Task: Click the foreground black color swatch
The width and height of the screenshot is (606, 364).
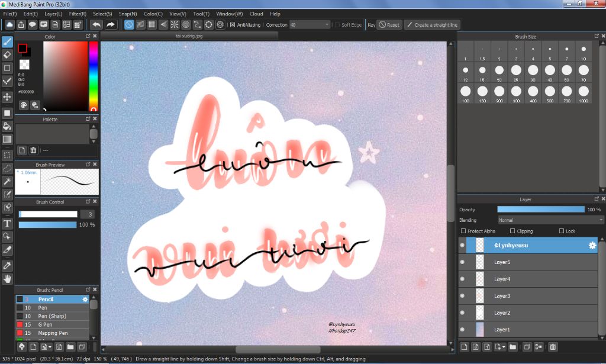Action: point(22,49)
